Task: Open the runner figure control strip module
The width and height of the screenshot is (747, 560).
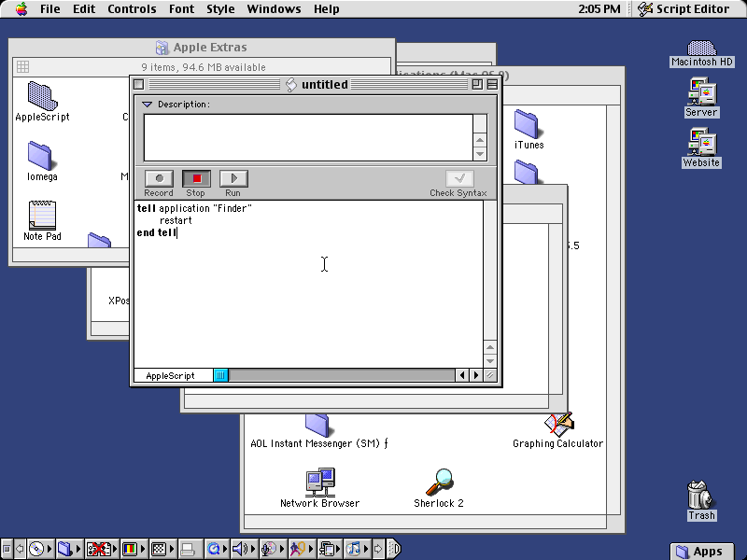Action: pyautogui.click(x=301, y=549)
